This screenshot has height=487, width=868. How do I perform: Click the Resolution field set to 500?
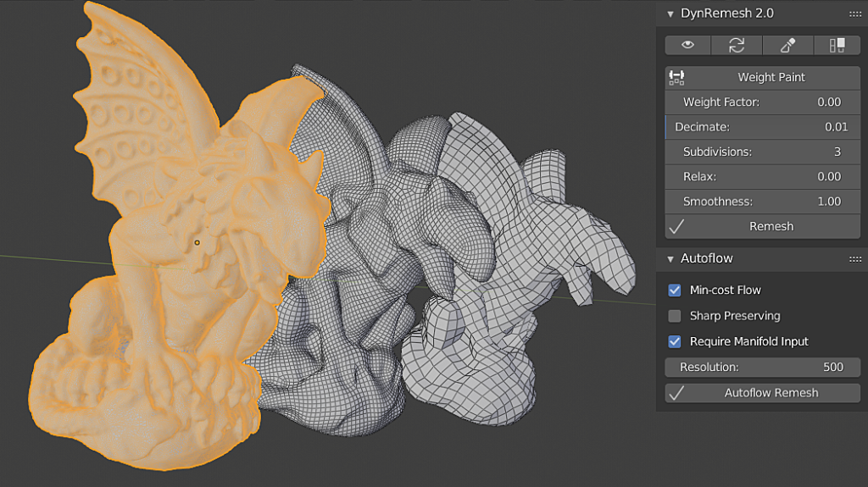click(762, 367)
